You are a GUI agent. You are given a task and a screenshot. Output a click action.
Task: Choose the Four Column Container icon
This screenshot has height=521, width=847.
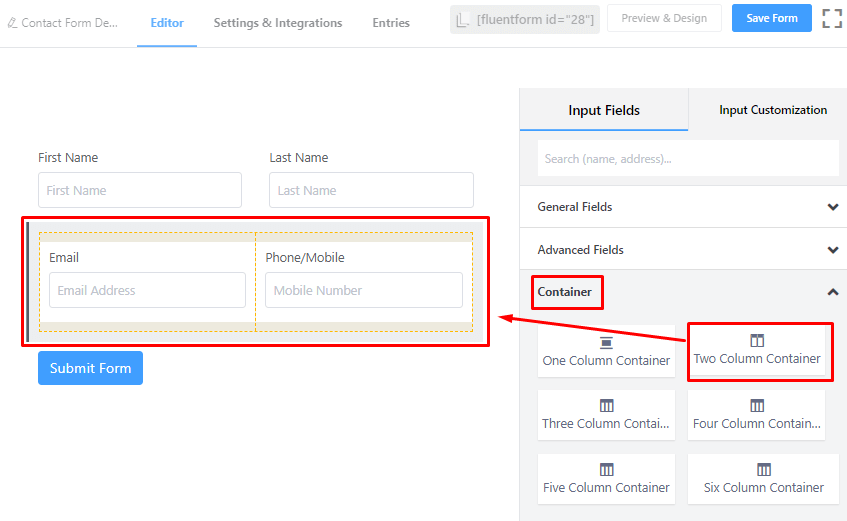pos(757,405)
